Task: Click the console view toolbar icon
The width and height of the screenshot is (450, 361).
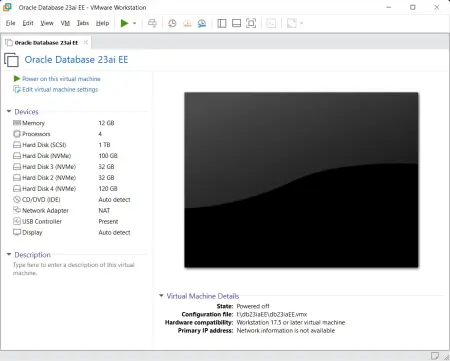Action: click(271, 23)
